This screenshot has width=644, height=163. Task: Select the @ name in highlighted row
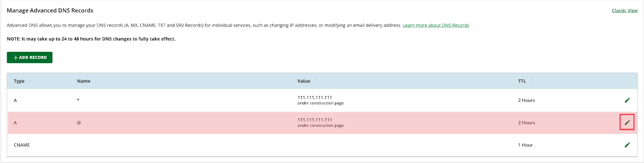coord(79,123)
